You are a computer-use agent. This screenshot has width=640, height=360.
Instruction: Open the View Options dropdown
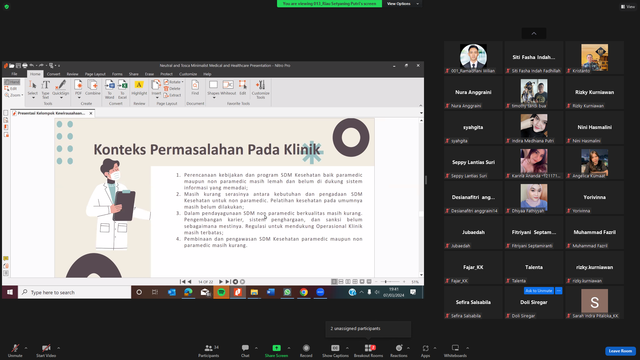pyautogui.click(x=403, y=4)
